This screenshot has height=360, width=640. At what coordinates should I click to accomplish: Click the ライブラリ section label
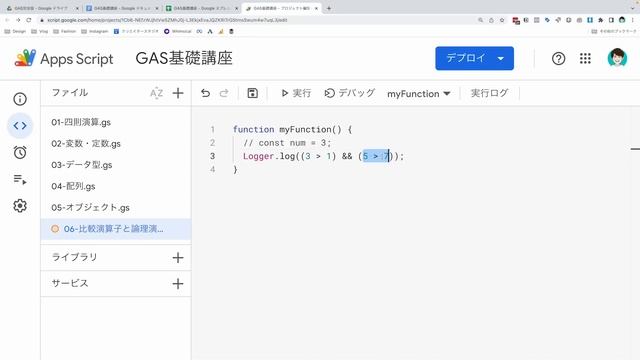pyautogui.click(x=74, y=257)
